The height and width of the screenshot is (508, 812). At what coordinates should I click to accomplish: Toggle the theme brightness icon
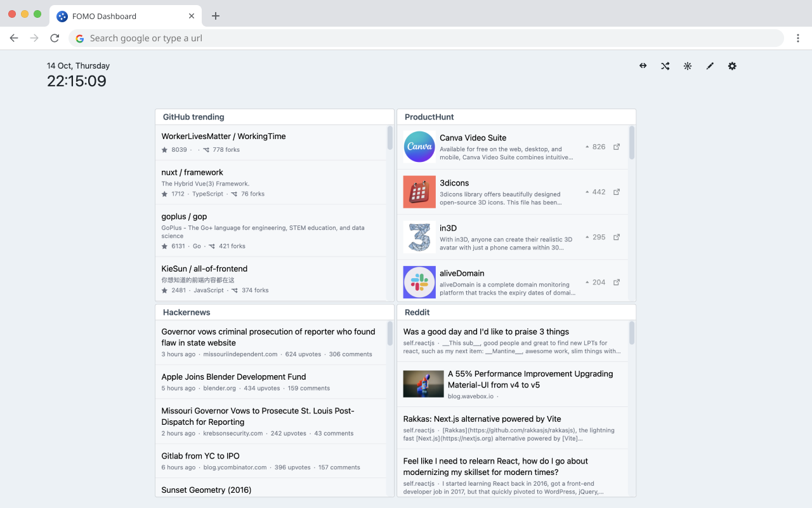click(687, 65)
